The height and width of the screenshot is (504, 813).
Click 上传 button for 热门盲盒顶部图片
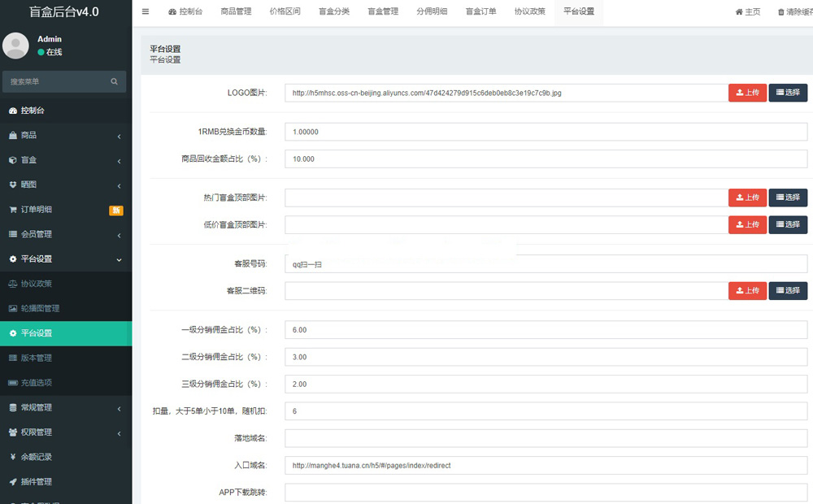click(747, 198)
